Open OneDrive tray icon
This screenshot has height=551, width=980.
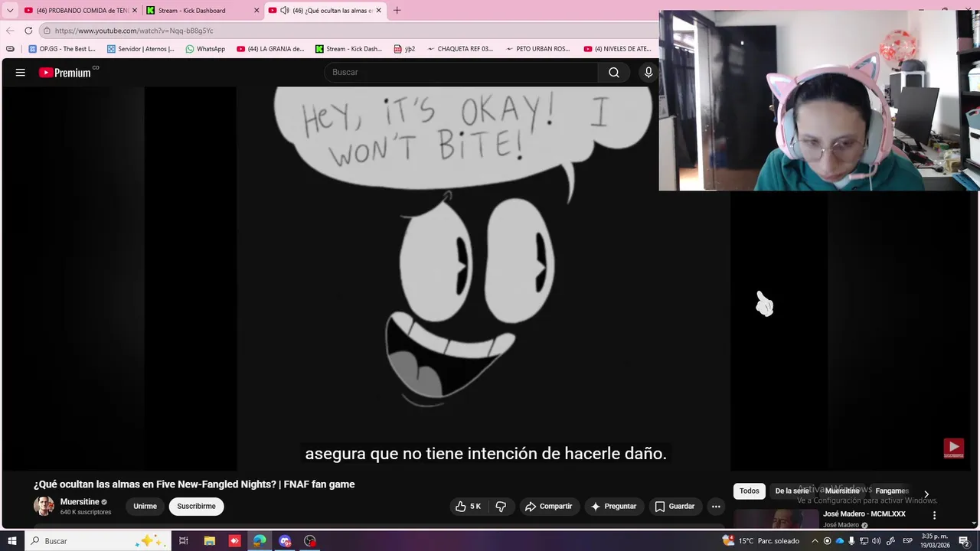tap(839, 541)
